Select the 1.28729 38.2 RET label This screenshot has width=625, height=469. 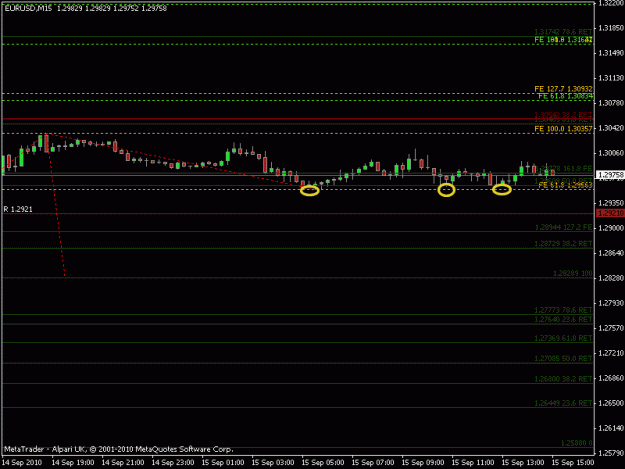click(563, 243)
